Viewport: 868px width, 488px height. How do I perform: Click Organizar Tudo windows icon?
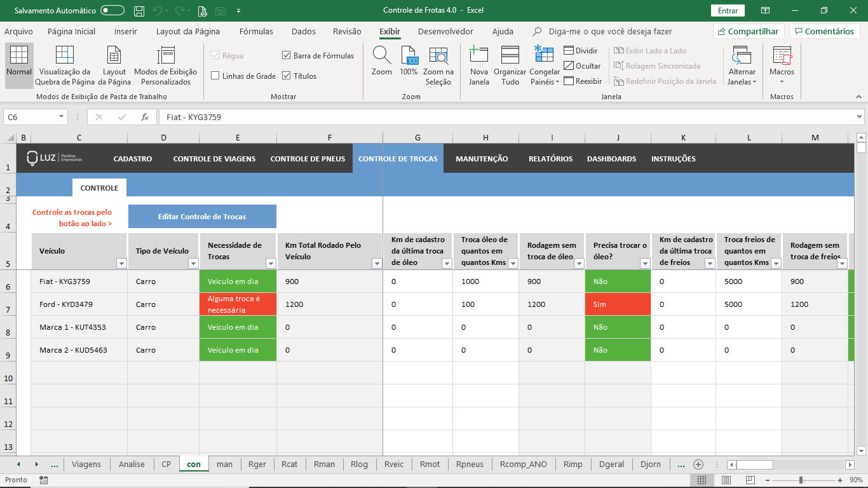(510, 56)
